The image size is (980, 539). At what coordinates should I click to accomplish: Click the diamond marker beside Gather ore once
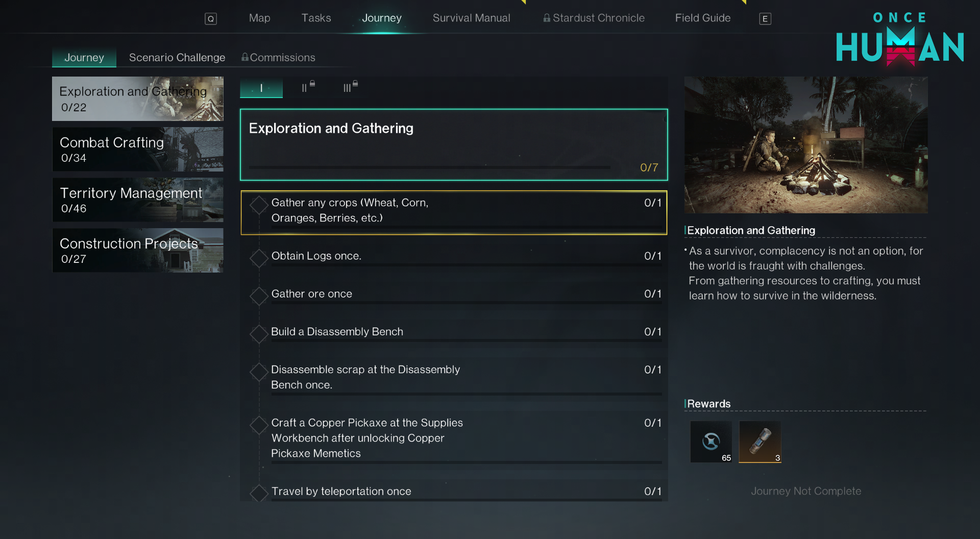click(x=259, y=296)
